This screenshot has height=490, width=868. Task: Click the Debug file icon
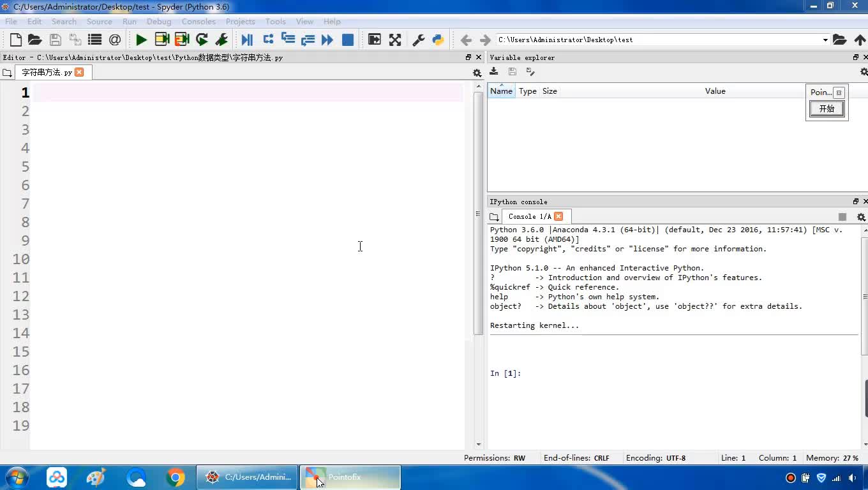[x=247, y=40]
